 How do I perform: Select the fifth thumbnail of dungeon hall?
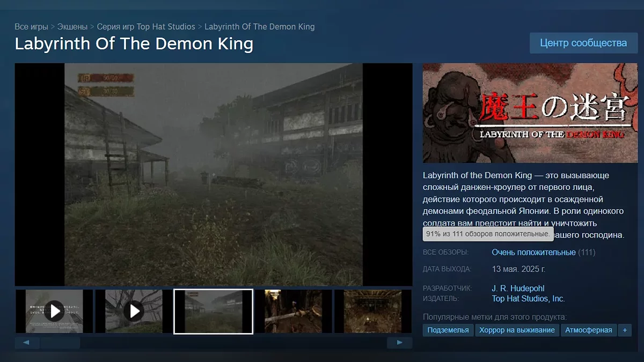point(372,311)
